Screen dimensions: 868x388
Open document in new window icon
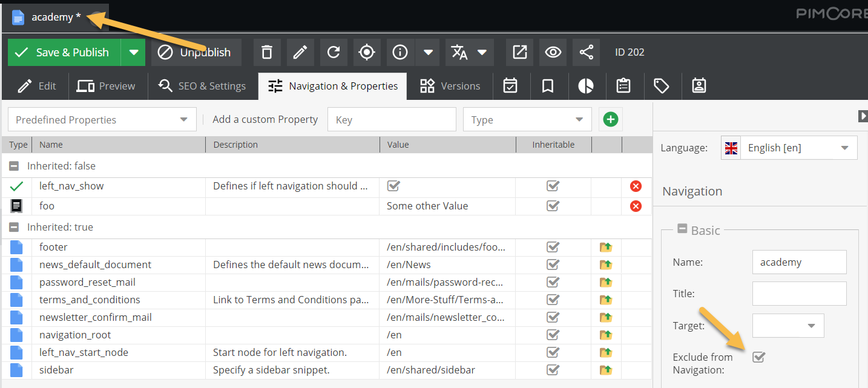[519, 52]
